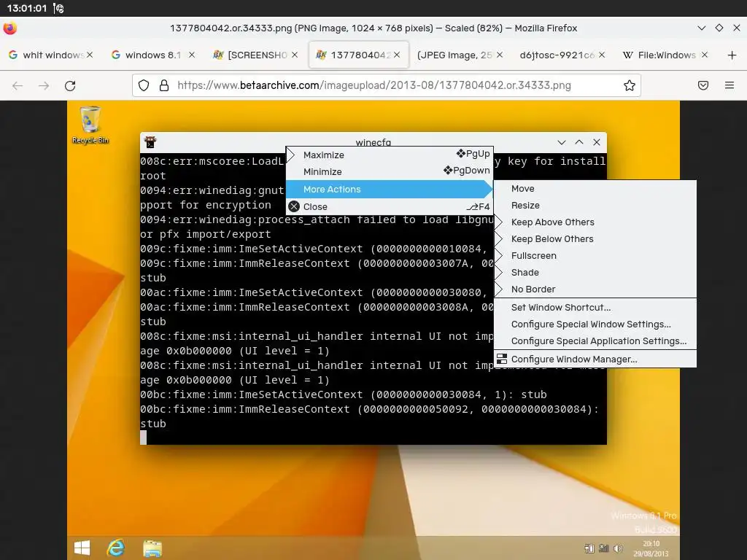Maximize Firefox with the diamond button
Viewport: 747px width, 560px height.
719,28
